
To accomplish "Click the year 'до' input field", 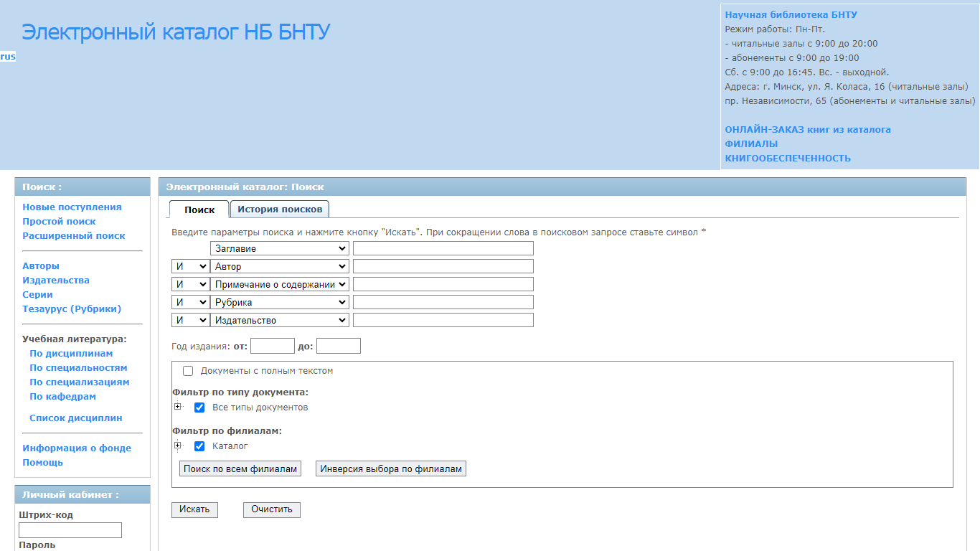I will point(339,346).
